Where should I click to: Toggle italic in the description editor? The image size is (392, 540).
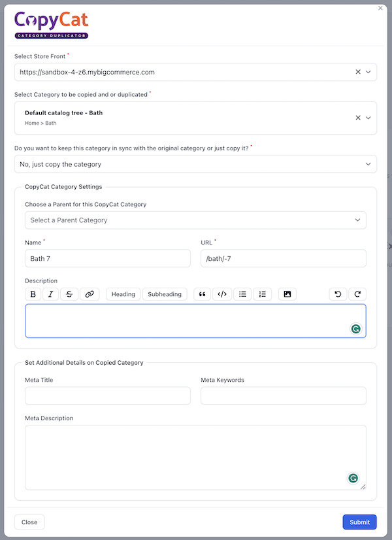50,294
